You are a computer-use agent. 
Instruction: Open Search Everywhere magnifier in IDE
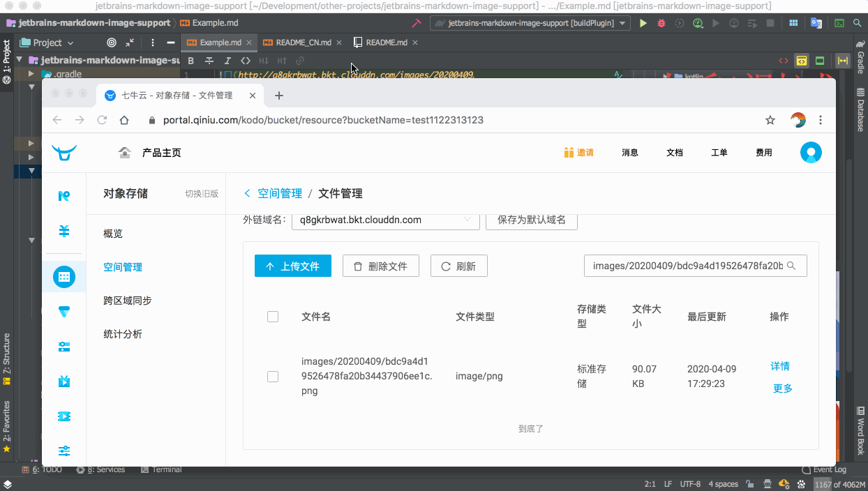click(858, 23)
